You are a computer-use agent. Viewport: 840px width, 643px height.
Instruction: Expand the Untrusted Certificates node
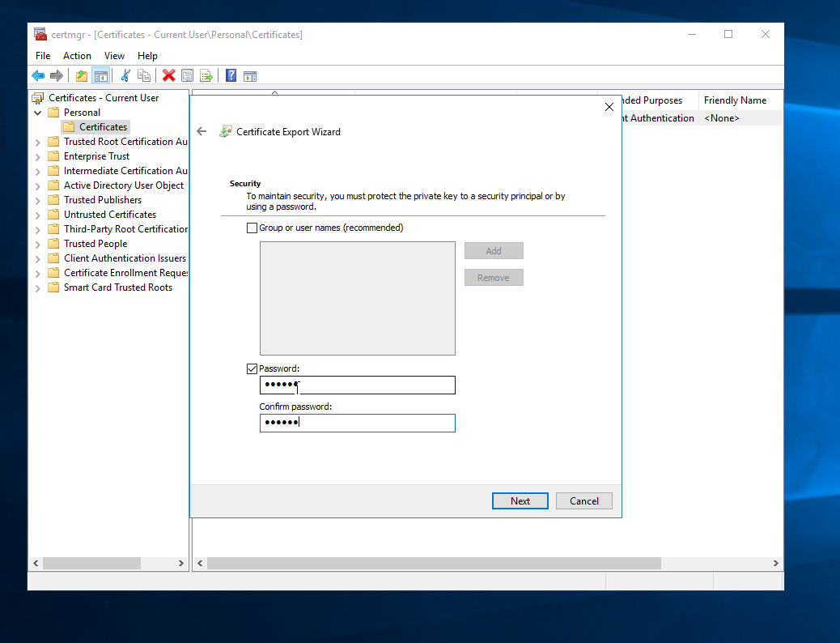37,215
